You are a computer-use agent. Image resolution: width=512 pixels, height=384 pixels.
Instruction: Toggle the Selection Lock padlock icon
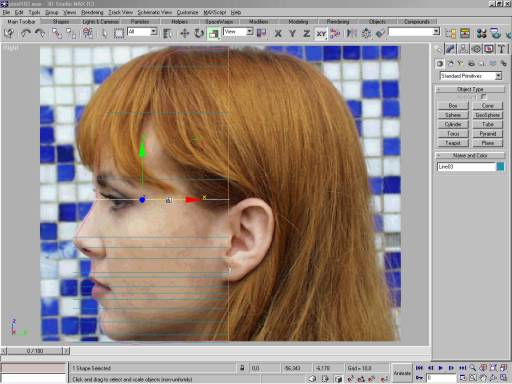tap(242, 368)
